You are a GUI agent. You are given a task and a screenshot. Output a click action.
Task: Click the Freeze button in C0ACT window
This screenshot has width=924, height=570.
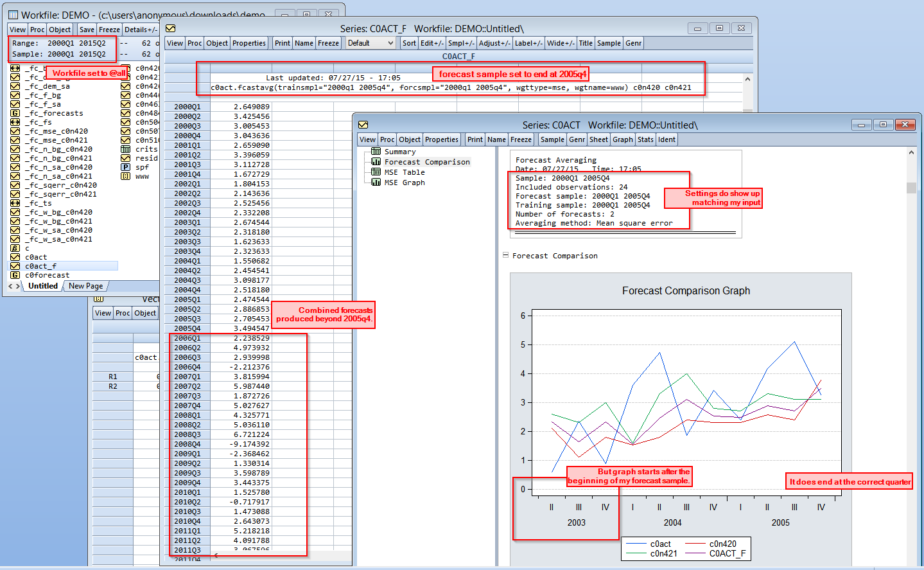(521, 139)
